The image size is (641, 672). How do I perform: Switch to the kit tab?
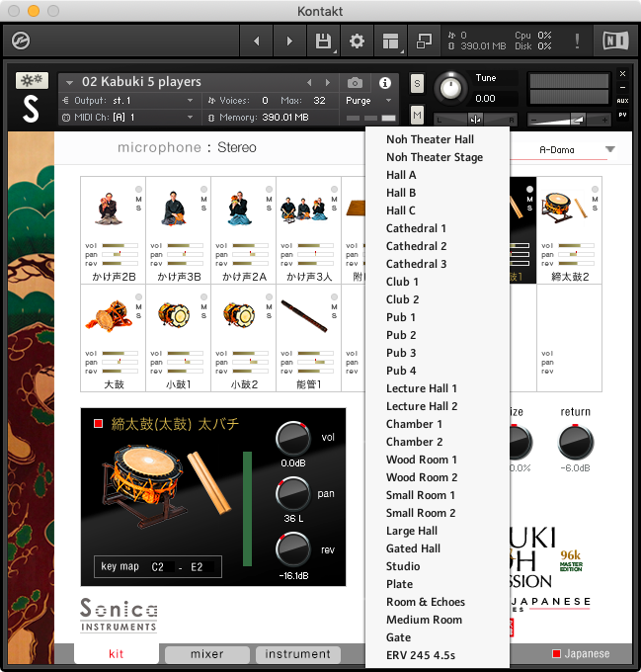(116, 653)
